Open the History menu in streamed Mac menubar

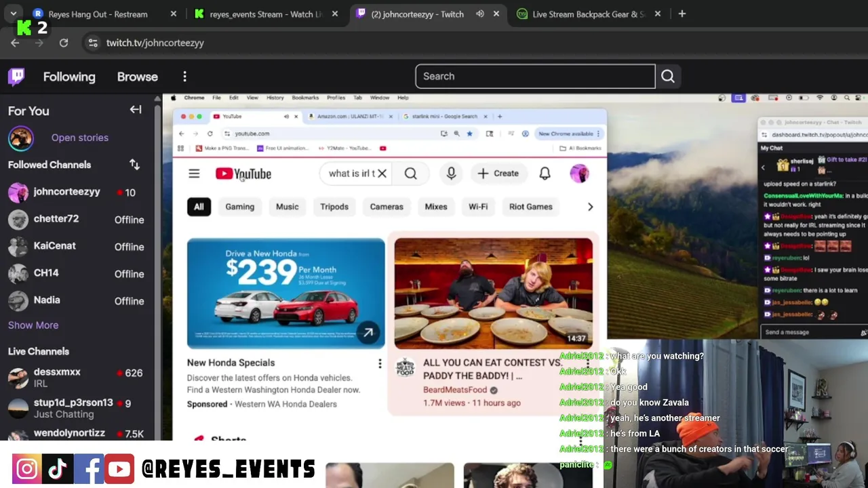[275, 98]
